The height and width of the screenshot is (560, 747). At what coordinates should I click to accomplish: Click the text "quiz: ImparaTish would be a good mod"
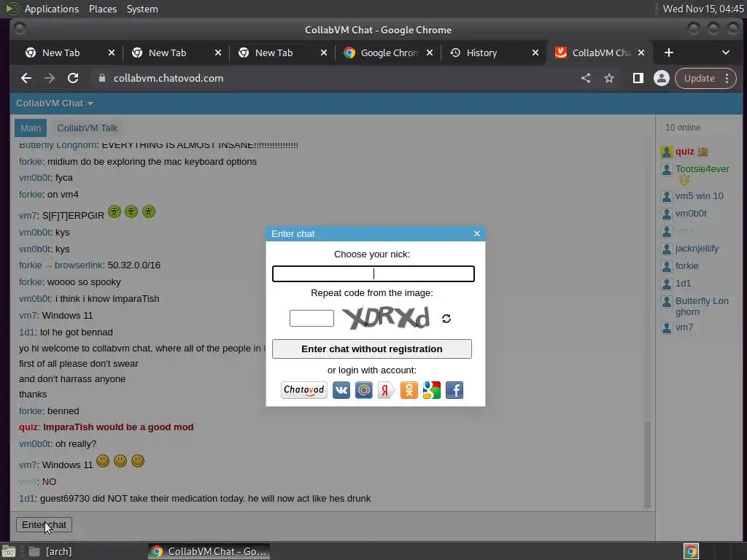tap(107, 427)
